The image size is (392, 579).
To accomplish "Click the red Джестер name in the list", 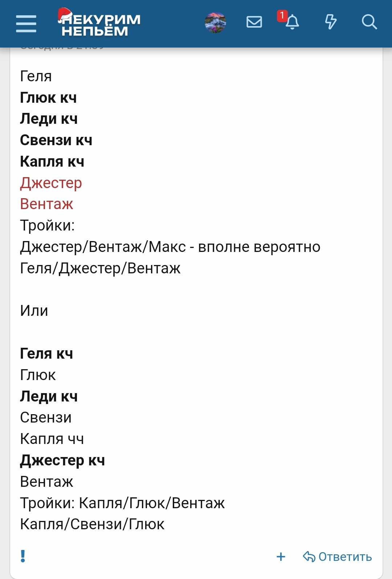I will coord(51,183).
